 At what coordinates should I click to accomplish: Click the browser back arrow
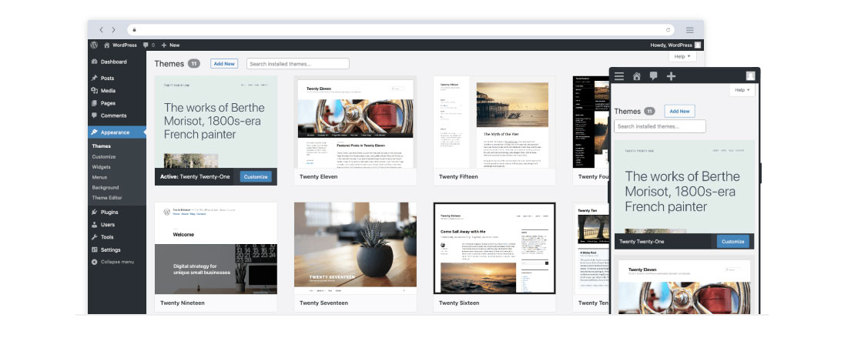point(102,30)
